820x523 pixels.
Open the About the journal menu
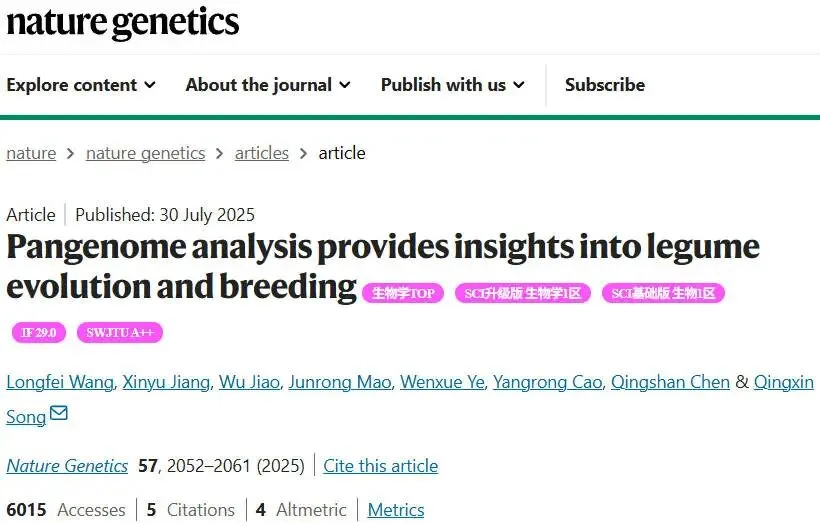pos(268,85)
